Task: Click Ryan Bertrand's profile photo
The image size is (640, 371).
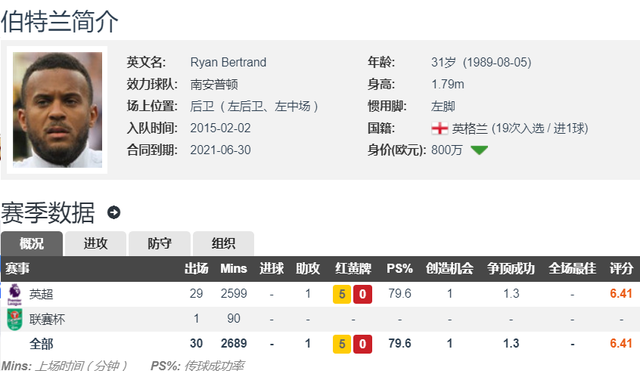Action: click(x=58, y=110)
